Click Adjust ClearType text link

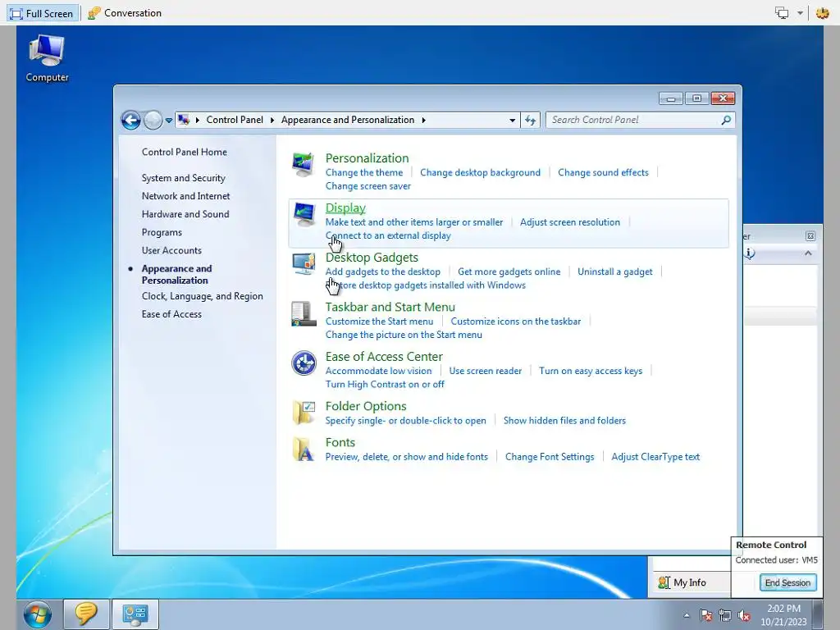click(655, 457)
